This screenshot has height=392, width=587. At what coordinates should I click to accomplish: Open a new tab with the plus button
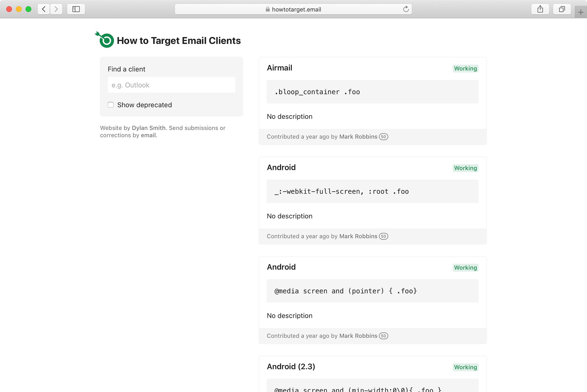click(581, 12)
